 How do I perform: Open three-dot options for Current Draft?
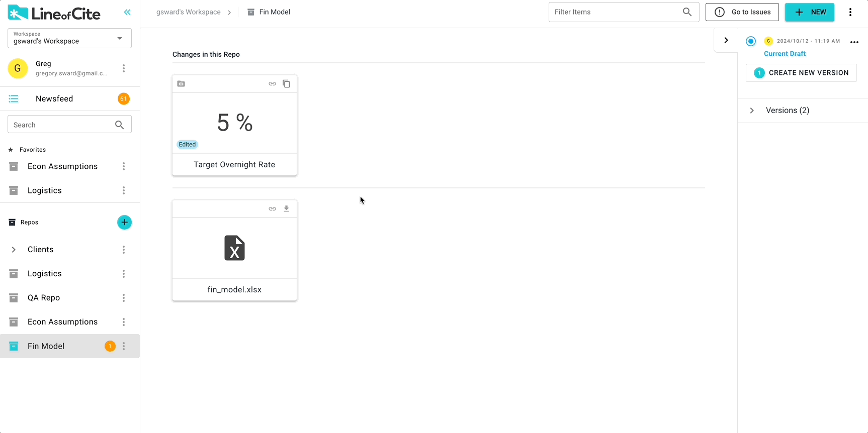854,42
